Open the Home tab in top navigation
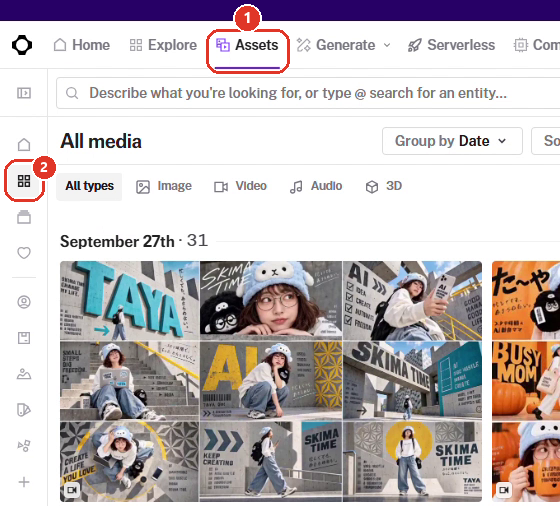This screenshot has width=560, height=506. pyautogui.click(x=81, y=45)
